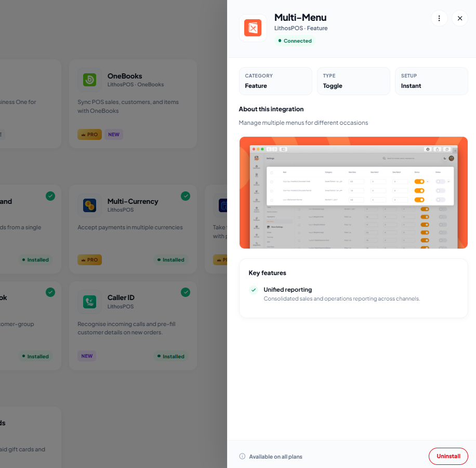
Task: Click the LithosPOS · Feature subtitle
Action: click(x=301, y=28)
